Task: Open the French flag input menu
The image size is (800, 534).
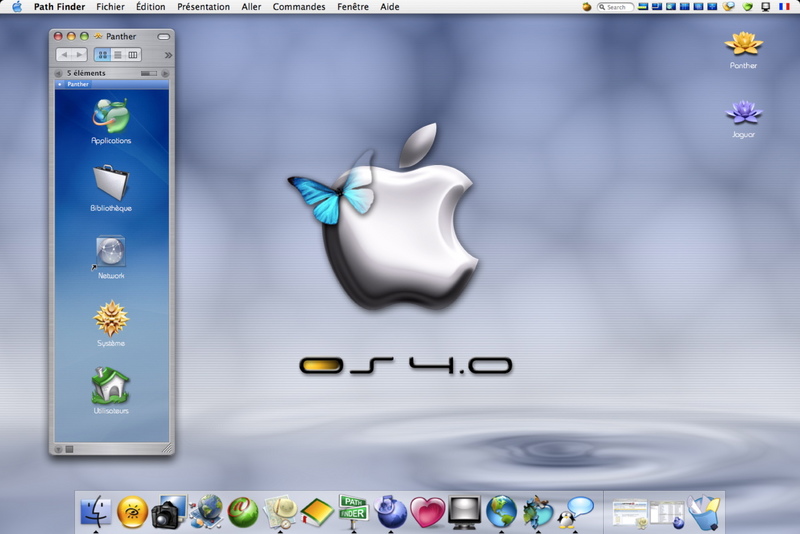Action: 784,7
